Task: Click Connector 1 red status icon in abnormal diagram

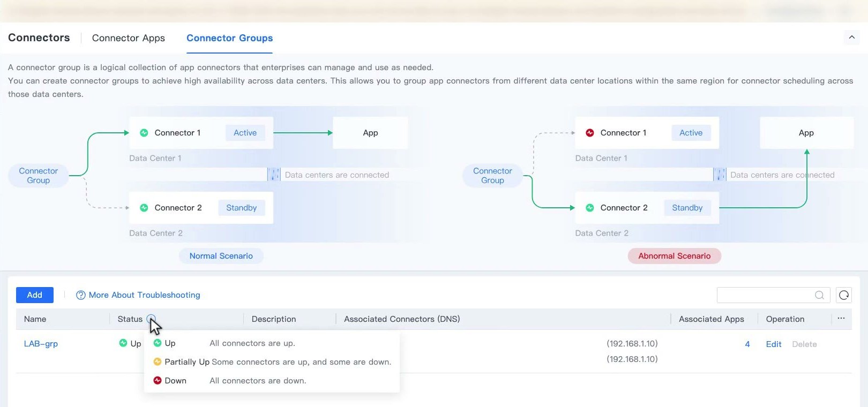Action: point(590,133)
